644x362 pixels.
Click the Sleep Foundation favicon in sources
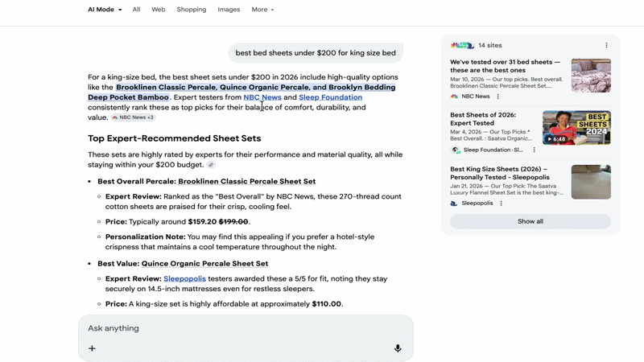(x=455, y=150)
